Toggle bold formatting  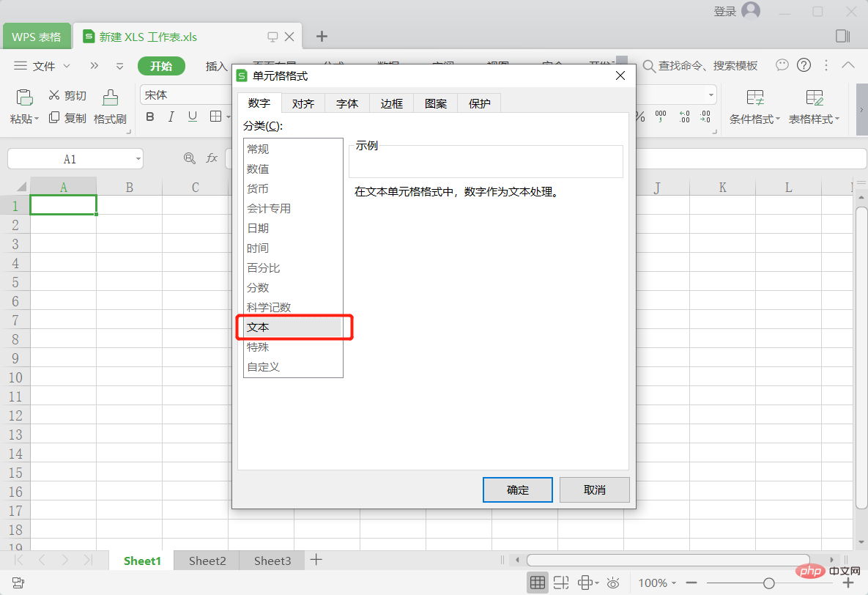click(150, 117)
